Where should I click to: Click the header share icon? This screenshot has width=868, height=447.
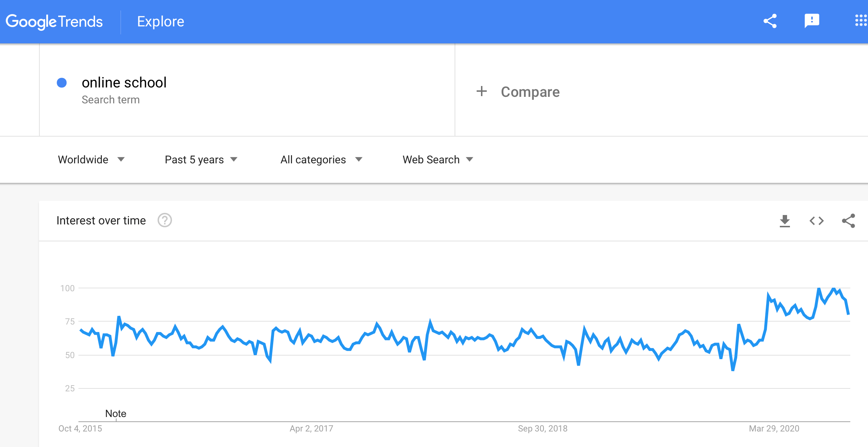(x=770, y=21)
